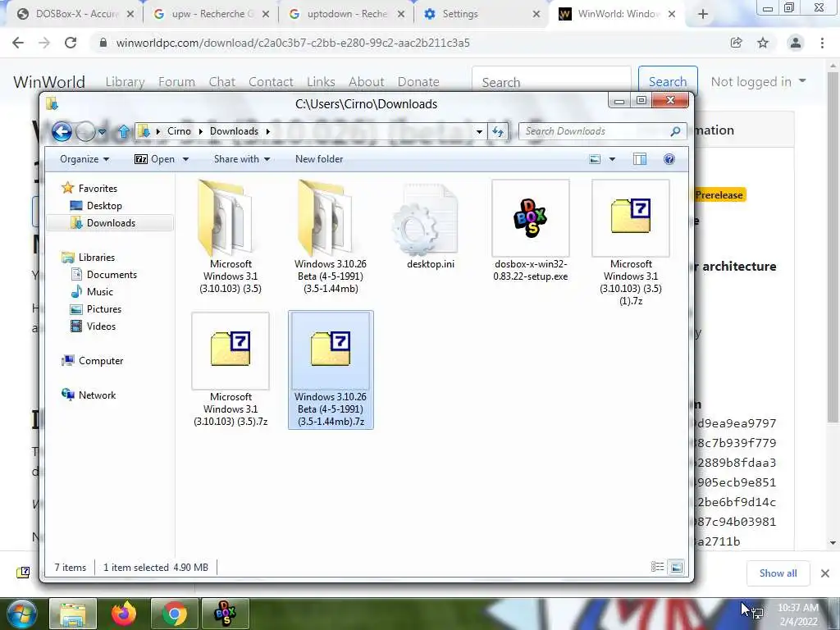
Task: Open the Pictures library
Action: pos(104,309)
